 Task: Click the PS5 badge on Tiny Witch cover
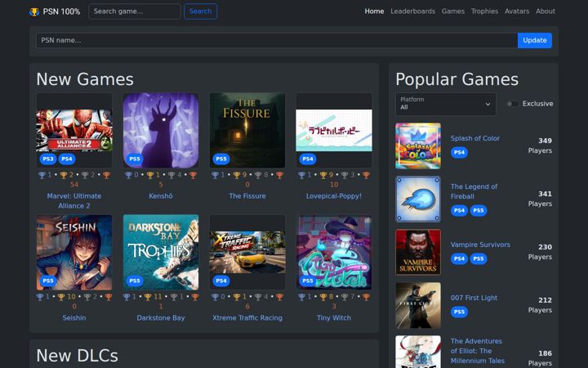[308, 280]
